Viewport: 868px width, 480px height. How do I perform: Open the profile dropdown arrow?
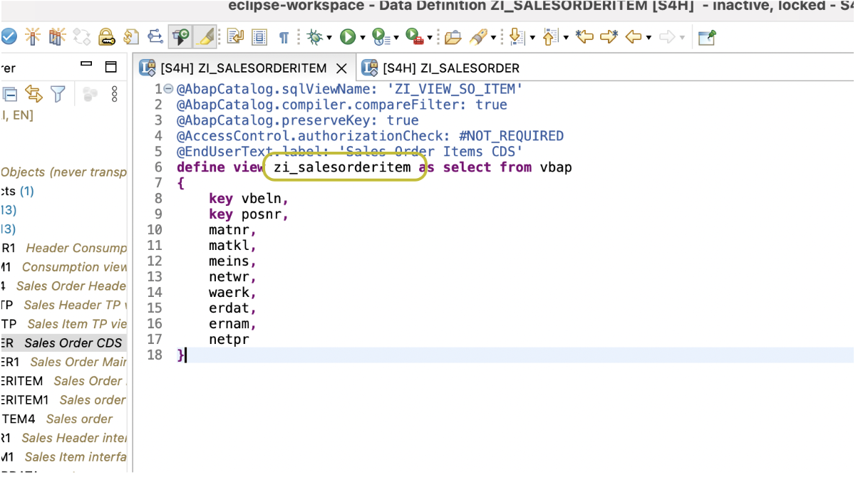click(395, 37)
